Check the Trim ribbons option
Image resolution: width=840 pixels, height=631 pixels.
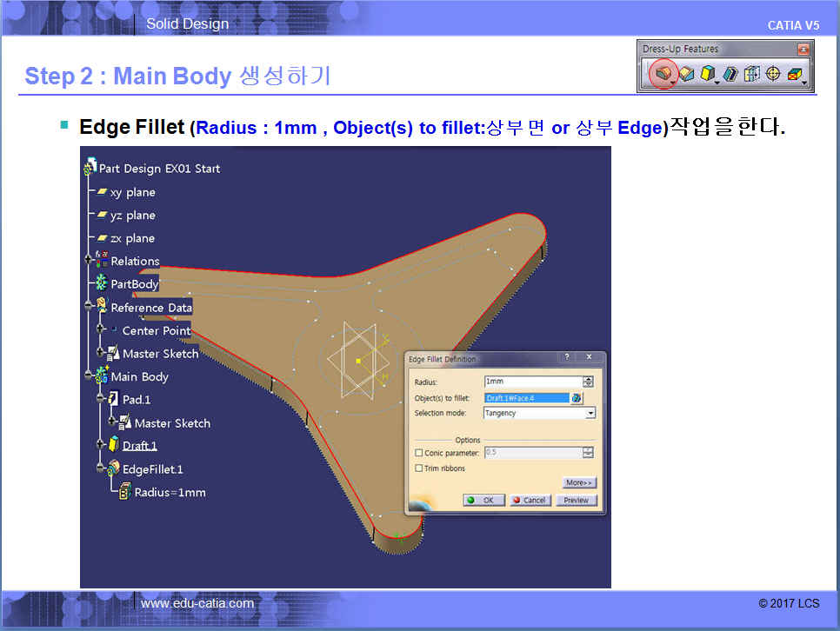(418, 468)
